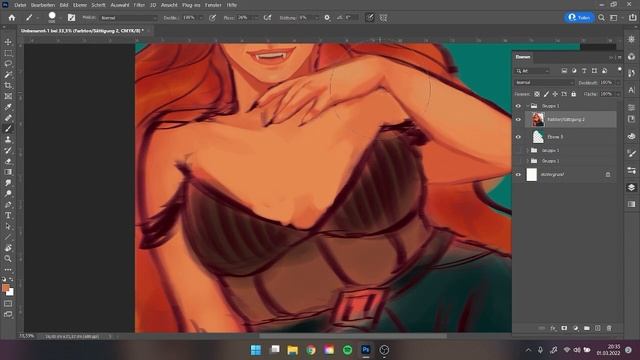
Task: Select the Move tool
Action: click(8, 42)
